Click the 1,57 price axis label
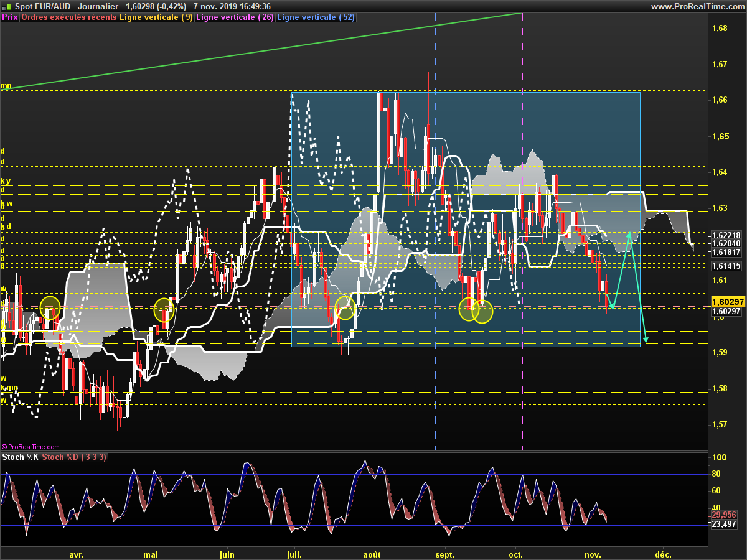The image size is (747, 560). [719, 424]
